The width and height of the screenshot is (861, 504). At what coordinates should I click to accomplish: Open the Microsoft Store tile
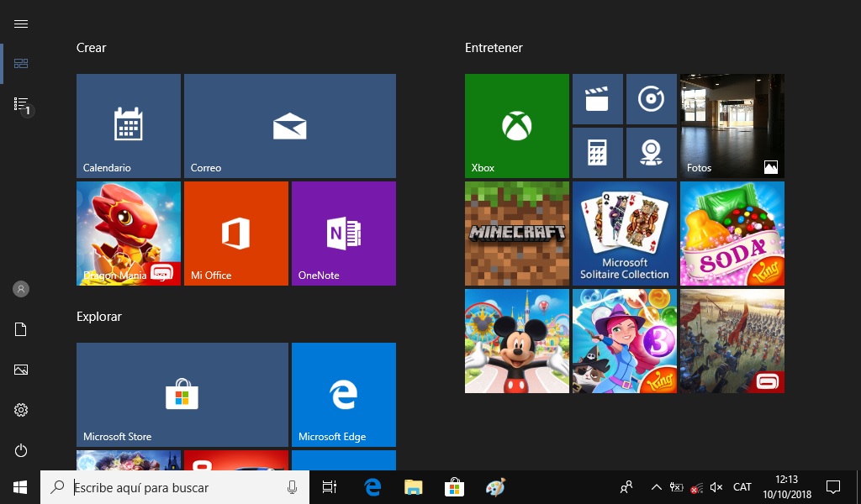click(x=182, y=394)
